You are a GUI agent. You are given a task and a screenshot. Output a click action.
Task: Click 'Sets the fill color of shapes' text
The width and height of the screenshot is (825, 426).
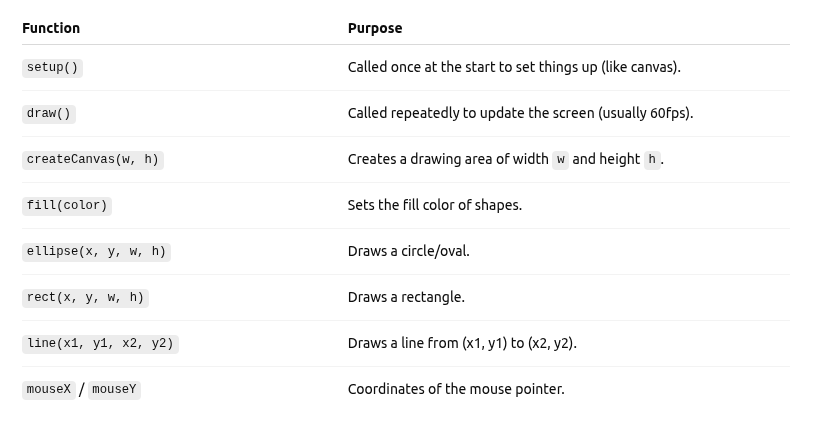pos(435,206)
